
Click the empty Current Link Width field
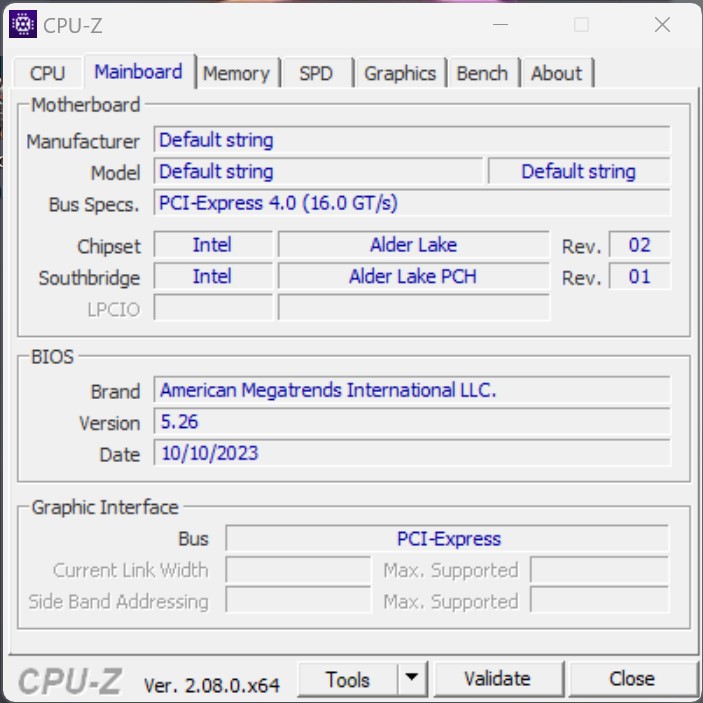[x=299, y=570]
